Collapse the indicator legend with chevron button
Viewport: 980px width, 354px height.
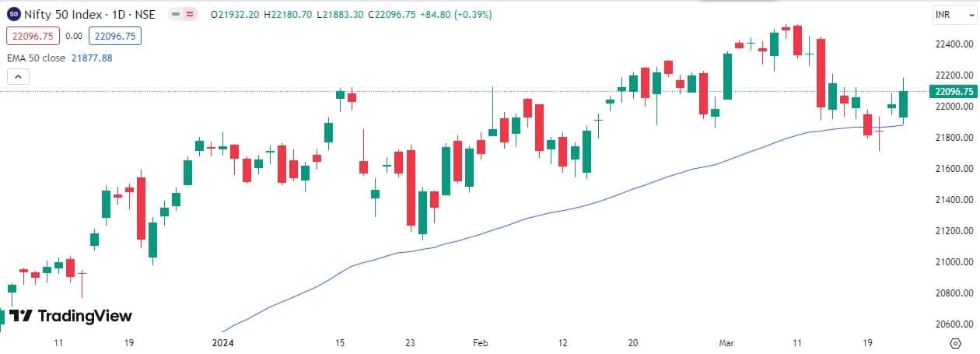(x=18, y=76)
